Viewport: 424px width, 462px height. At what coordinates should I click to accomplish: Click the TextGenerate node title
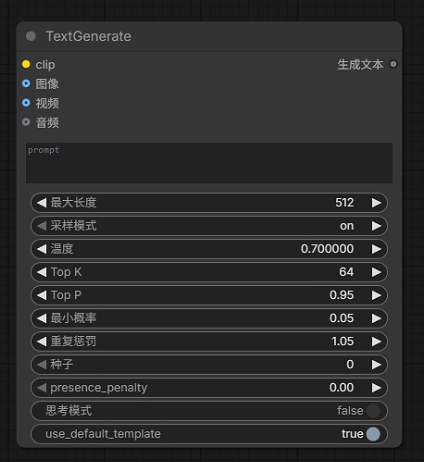[x=88, y=36]
